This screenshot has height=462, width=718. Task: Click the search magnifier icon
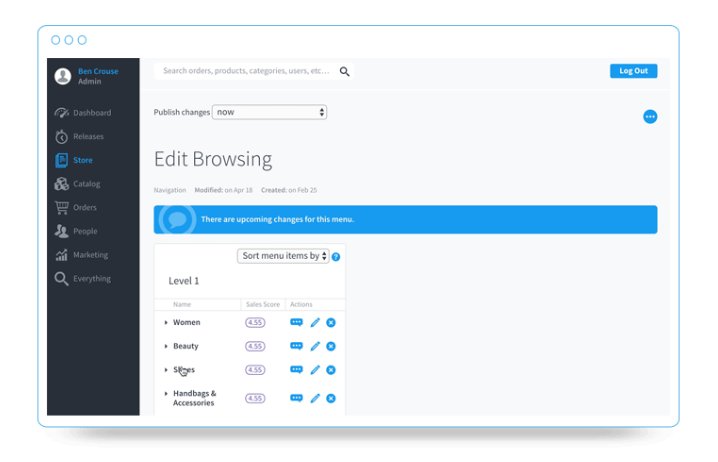(x=344, y=71)
